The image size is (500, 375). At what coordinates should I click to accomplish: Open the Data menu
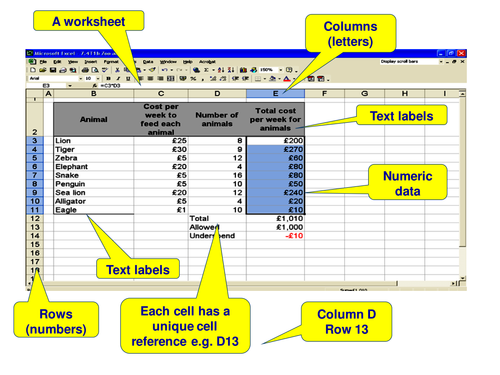(148, 62)
